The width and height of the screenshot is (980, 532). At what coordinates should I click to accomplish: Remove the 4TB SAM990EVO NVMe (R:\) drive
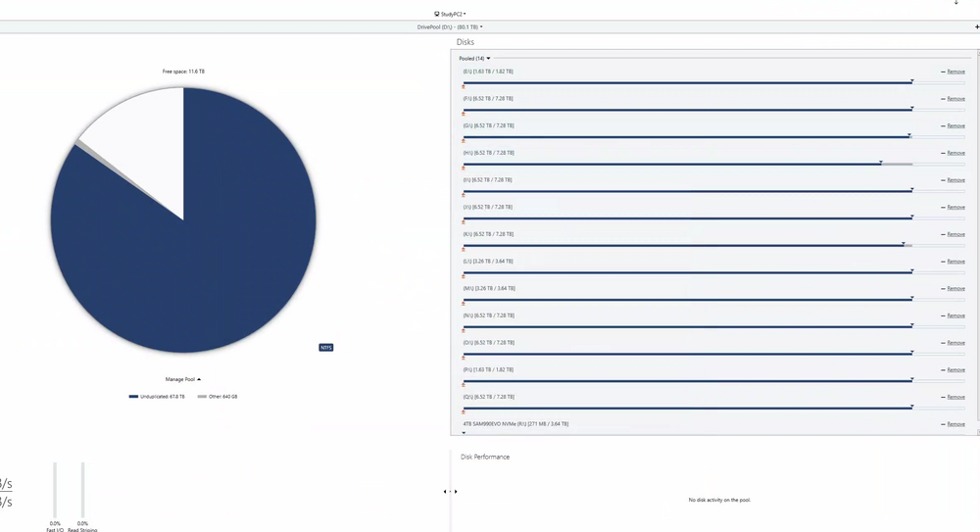954,424
